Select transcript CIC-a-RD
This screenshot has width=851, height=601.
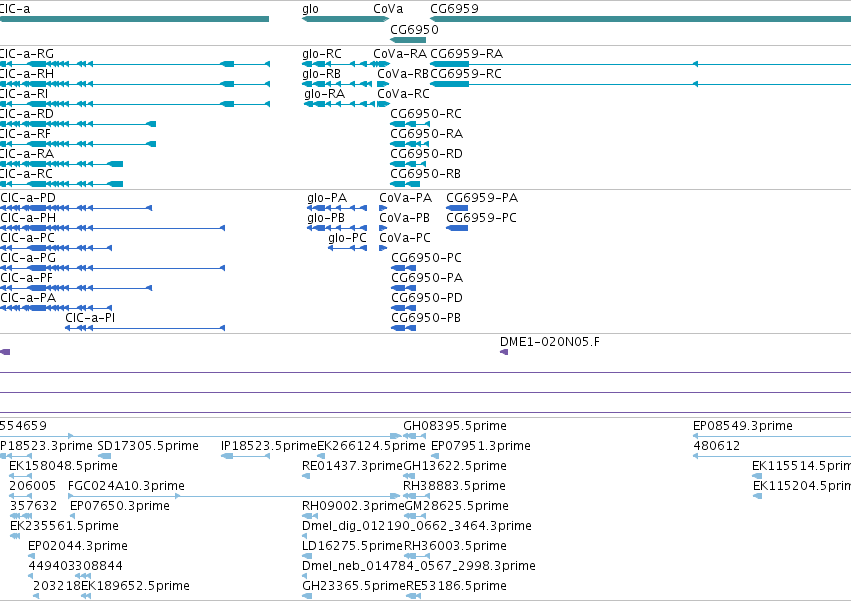78,124
